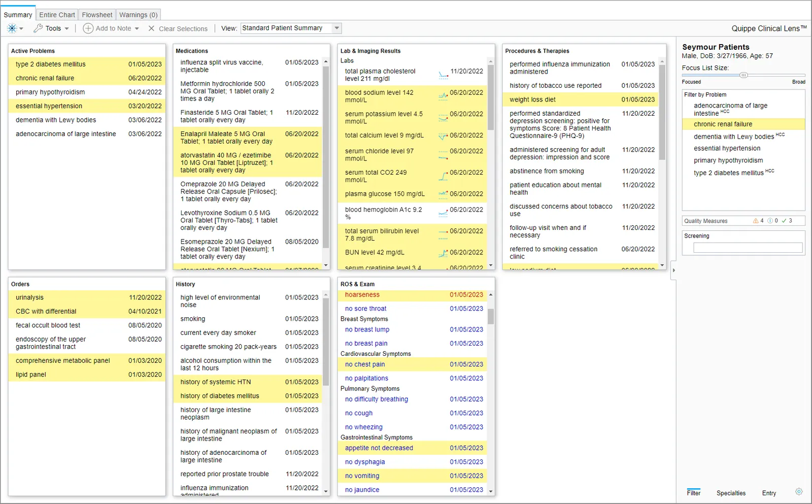Click the no difficulty breathing link
This screenshot has height=504, width=812.
coord(376,399)
